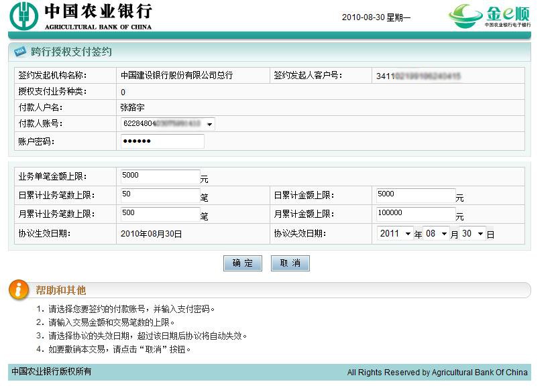
Task: Open the 付款人账号 account dropdown
Action: click(x=168, y=124)
